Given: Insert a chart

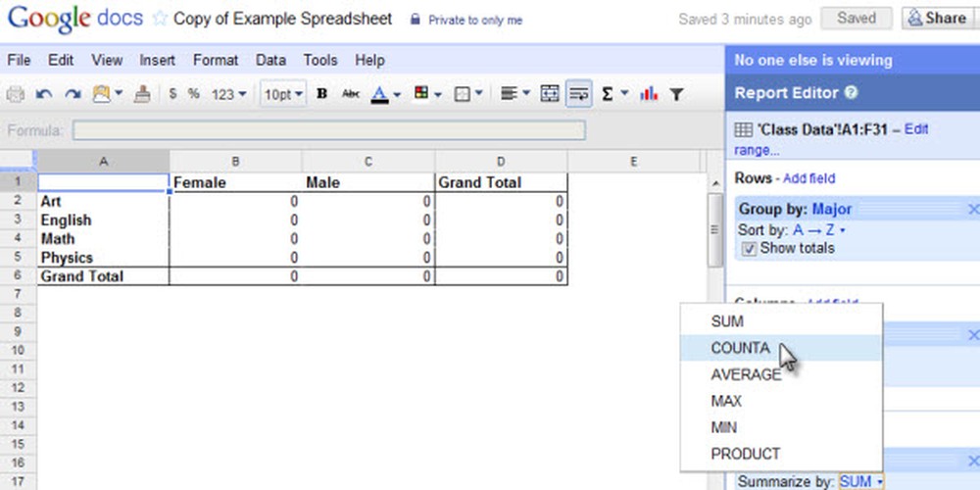Looking at the screenshot, I should click(649, 94).
